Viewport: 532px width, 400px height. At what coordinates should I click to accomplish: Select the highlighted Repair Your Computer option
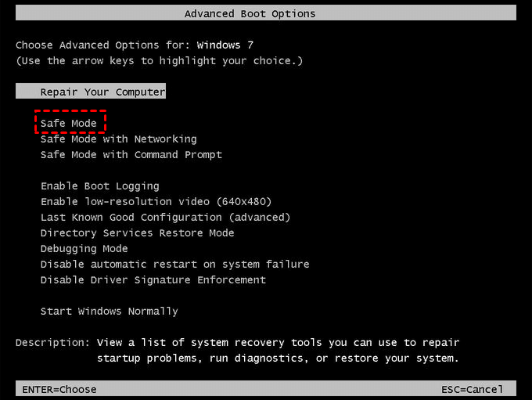click(x=102, y=92)
